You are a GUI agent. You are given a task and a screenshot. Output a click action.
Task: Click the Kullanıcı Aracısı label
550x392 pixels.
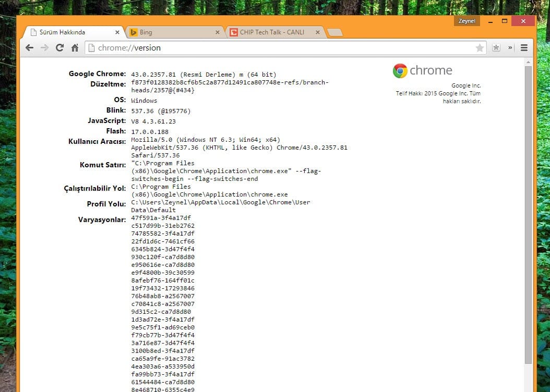[97, 141]
